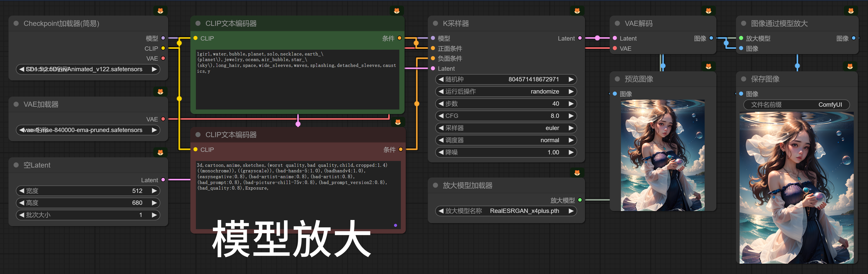Decrease CFG value with left arrow
The width and height of the screenshot is (868, 274).
[x=441, y=116]
